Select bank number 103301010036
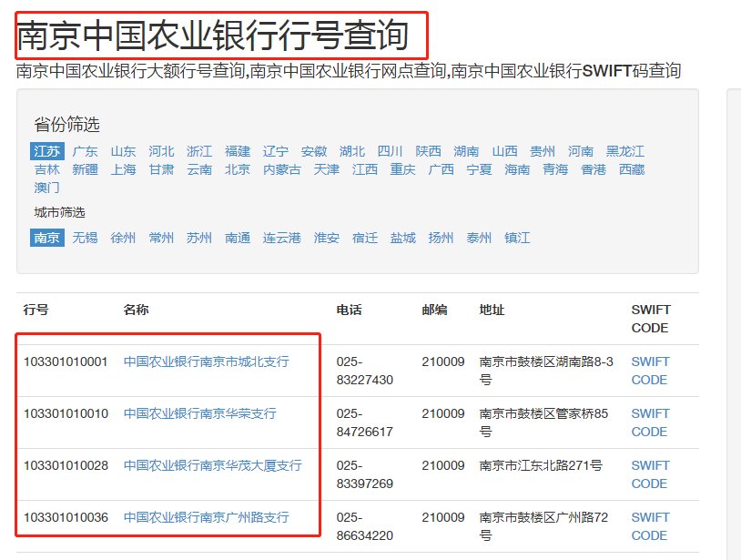This screenshot has height=560, width=741. pyautogui.click(x=66, y=517)
